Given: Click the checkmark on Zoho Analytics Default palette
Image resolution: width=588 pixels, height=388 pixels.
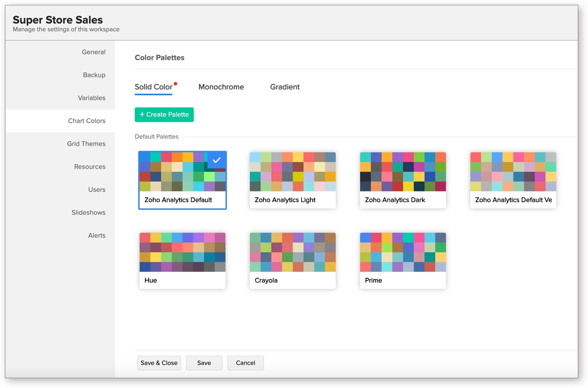Looking at the screenshot, I should [x=217, y=160].
